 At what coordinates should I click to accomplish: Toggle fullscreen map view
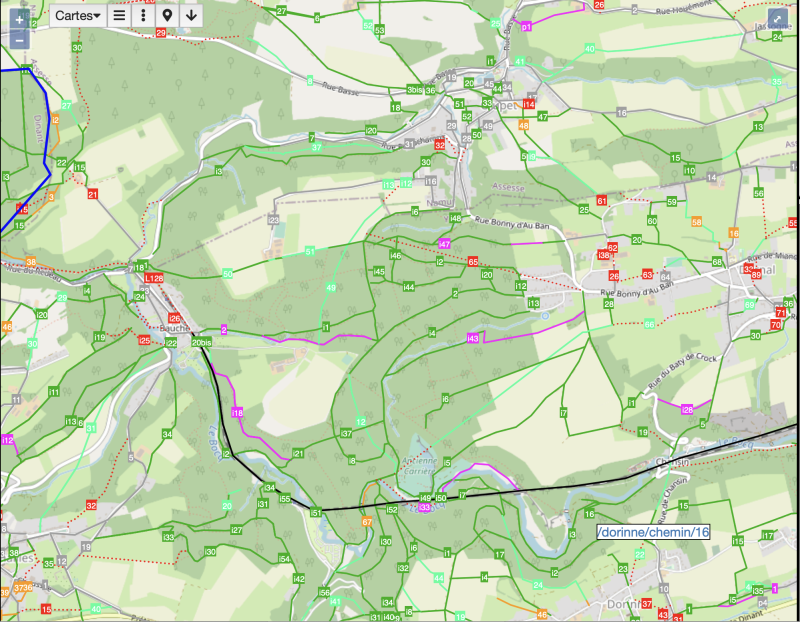(777, 16)
